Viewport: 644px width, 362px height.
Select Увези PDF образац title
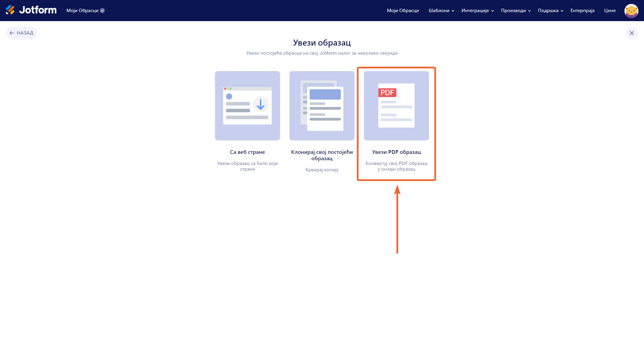click(x=396, y=152)
